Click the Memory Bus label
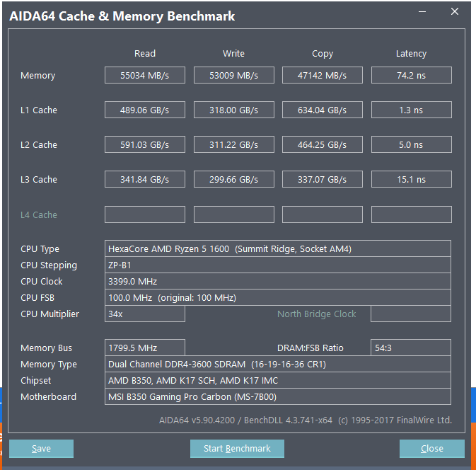Image resolution: width=476 pixels, height=470 pixels. [46, 348]
